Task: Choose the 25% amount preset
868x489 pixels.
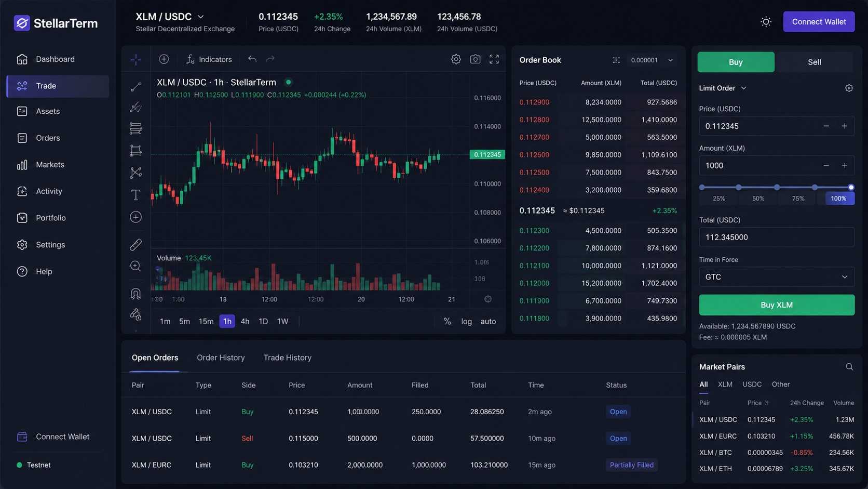Action: 718,199
